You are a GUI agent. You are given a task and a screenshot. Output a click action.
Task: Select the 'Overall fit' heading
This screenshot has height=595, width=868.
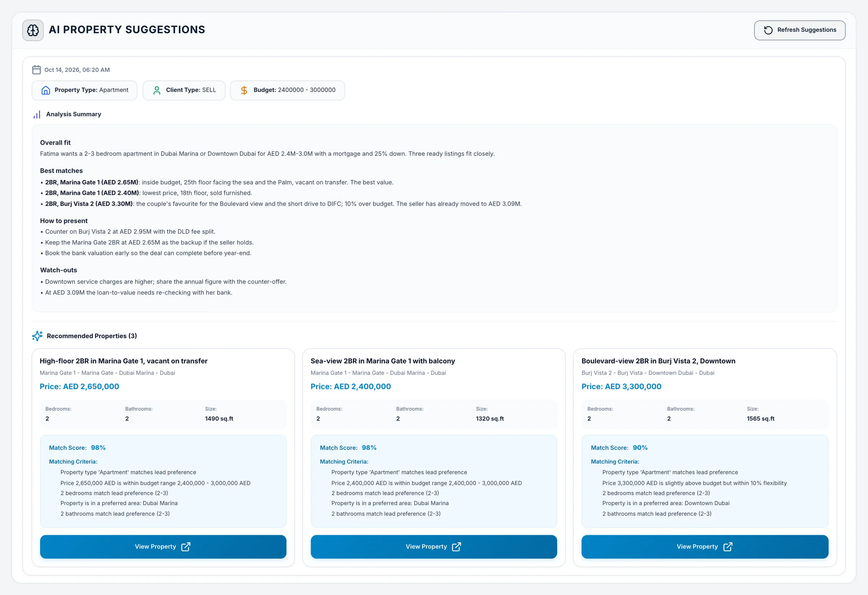pyautogui.click(x=55, y=142)
